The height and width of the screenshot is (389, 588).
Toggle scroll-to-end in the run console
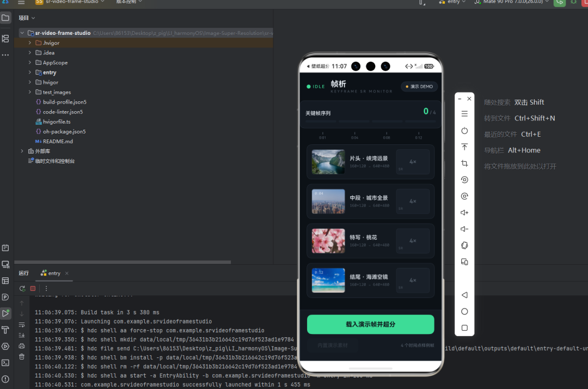click(x=22, y=336)
